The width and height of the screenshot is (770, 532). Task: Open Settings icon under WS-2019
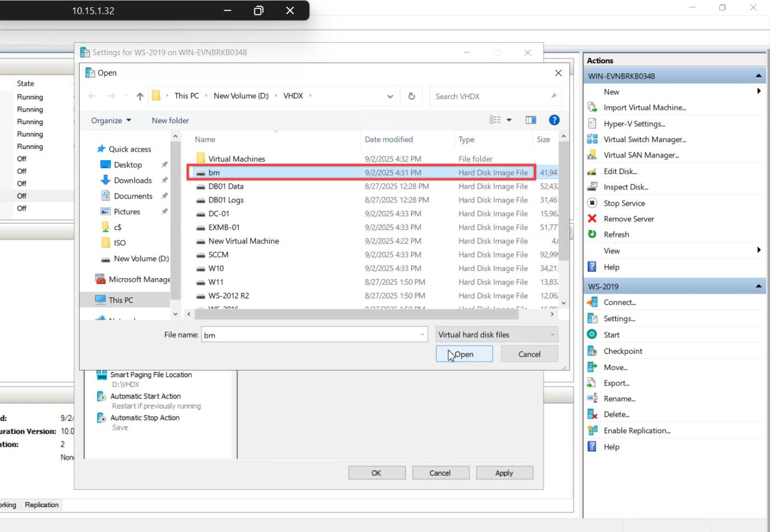coord(592,319)
